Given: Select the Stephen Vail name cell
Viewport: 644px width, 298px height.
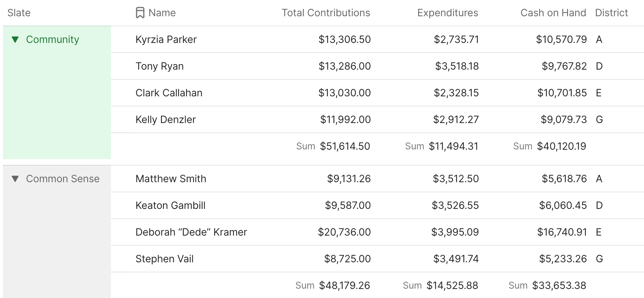Looking at the screenshot, I should pos(165,259).
